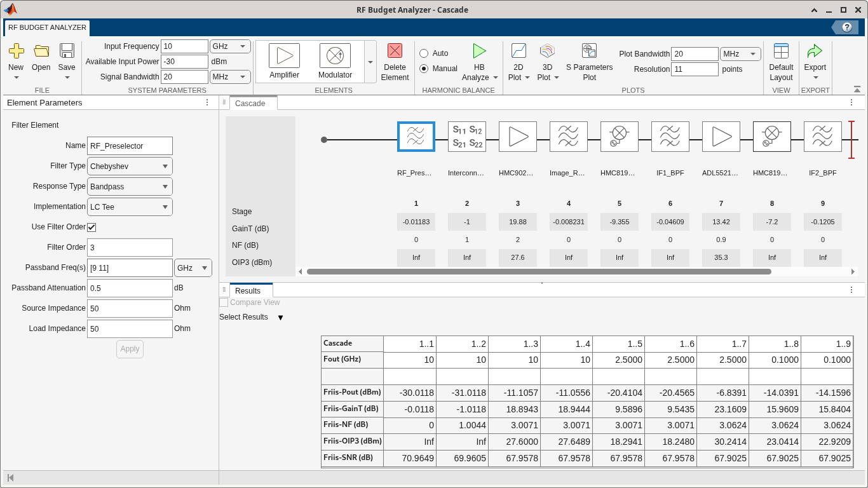
Task: Click the Delete Element icon
Action: coord(395,51)
